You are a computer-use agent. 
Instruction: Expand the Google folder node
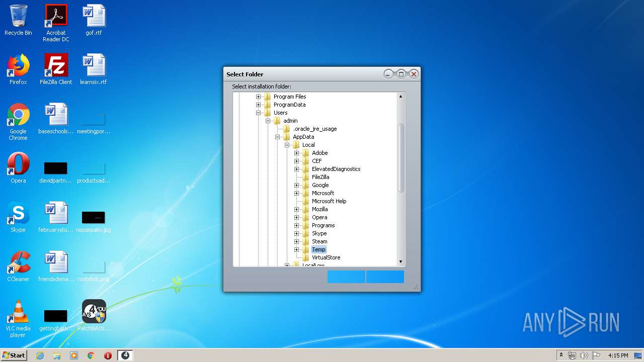(296, 185)
